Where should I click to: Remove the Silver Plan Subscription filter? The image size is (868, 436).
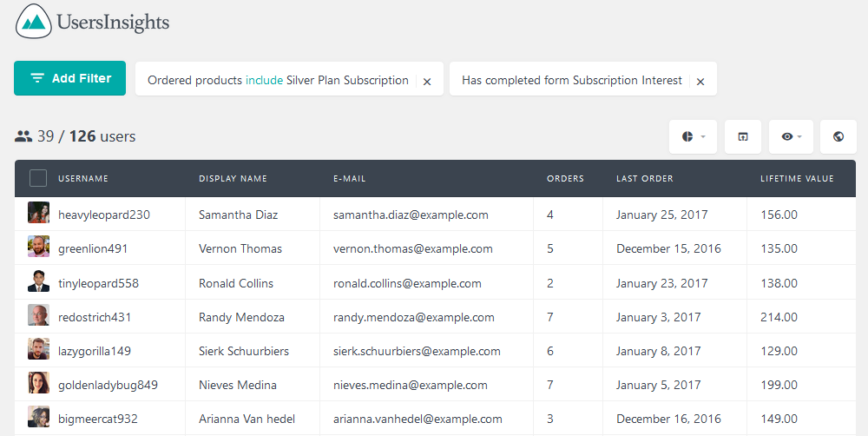(x=427, y=82)
